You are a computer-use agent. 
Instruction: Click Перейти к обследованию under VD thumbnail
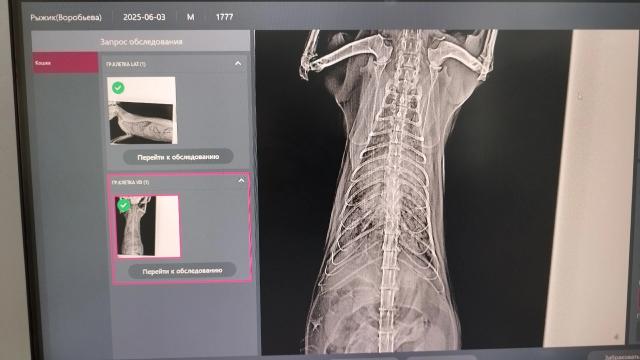tap(182, 271)
